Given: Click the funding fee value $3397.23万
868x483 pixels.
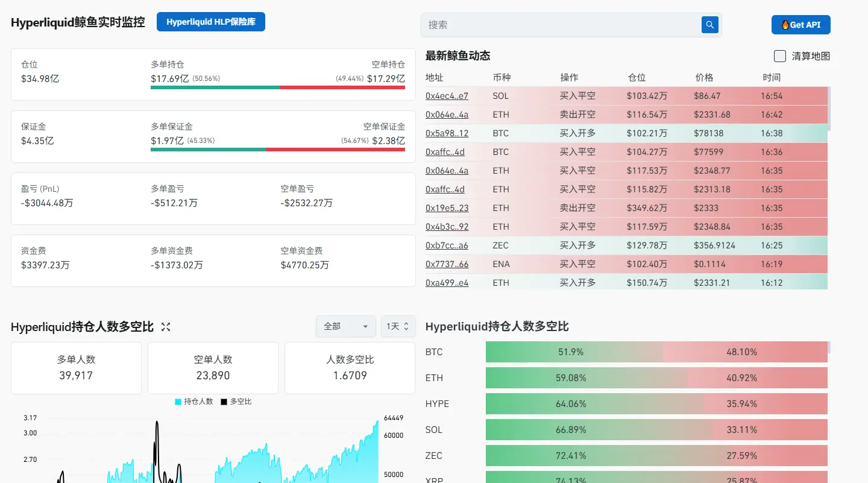Looking at the screenshot, I should [x=45, y=265].
